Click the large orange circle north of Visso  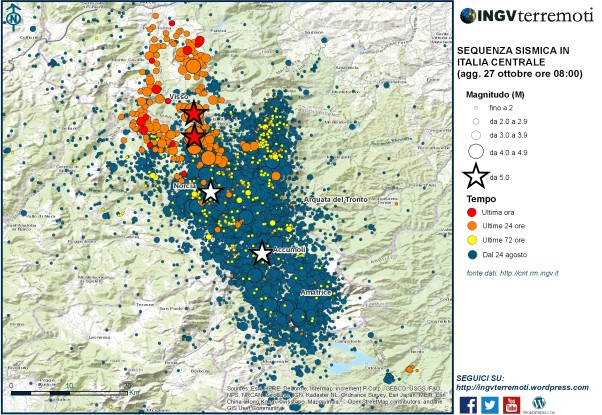coord(193,66)
